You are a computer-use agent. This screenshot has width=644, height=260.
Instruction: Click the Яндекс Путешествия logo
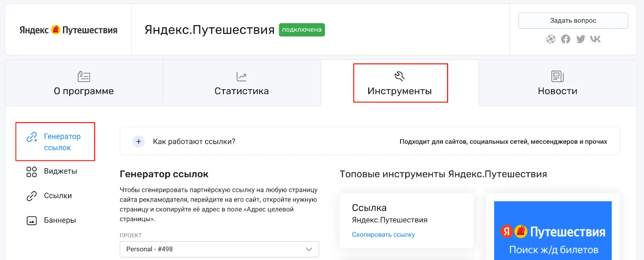[x=68, y=30]
